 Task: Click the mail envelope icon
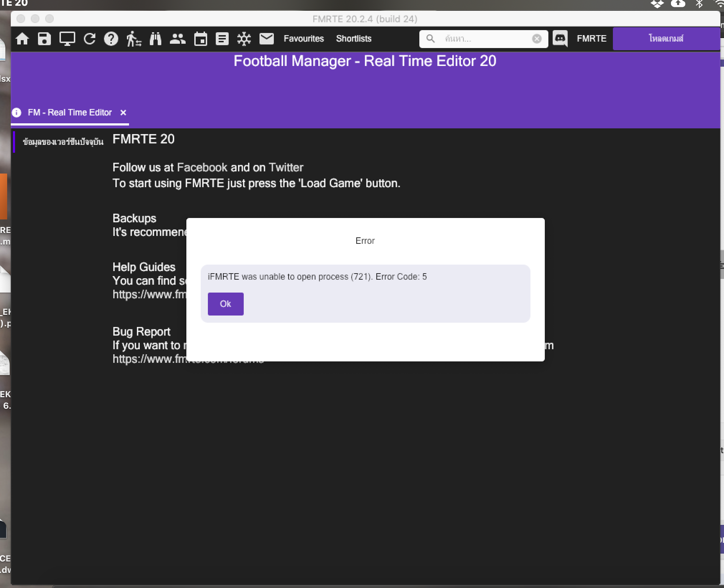coord(267,39)
